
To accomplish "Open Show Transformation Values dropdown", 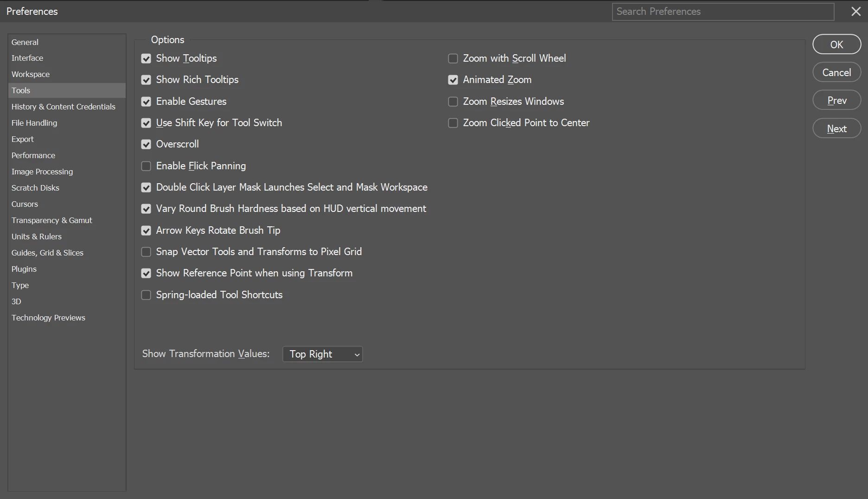I will [323, 354].
